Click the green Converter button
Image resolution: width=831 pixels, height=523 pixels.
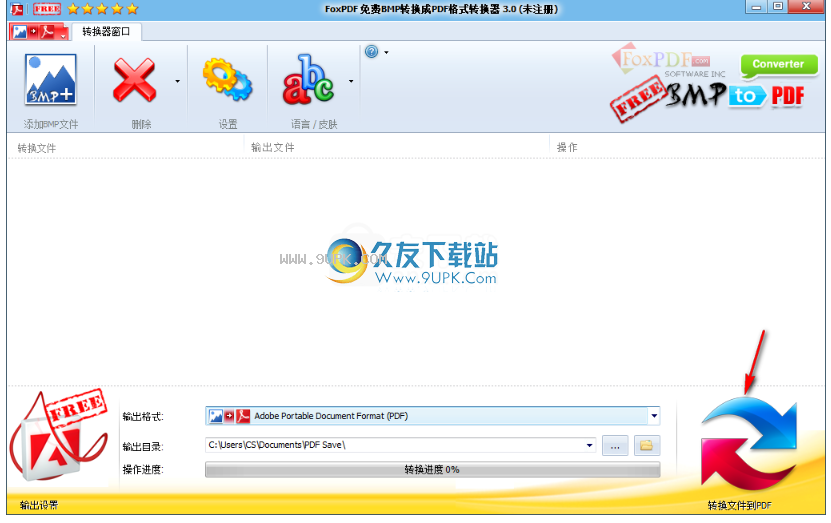[x=779, y=65]
